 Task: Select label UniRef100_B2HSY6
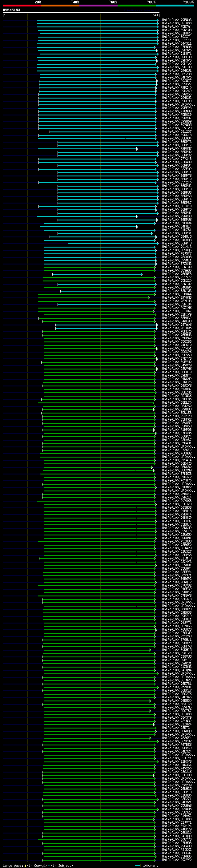177,761
